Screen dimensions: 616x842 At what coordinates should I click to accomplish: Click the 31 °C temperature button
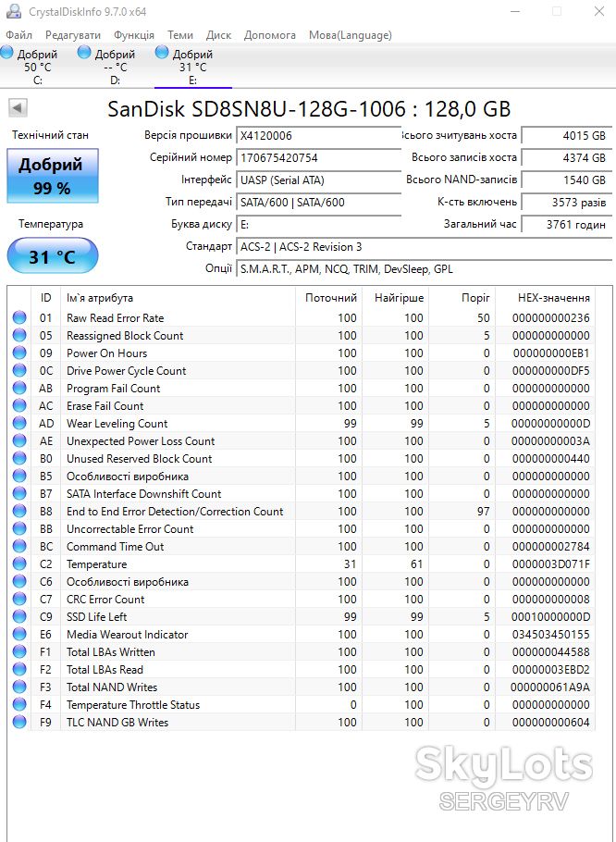click(x=52, y=256)
